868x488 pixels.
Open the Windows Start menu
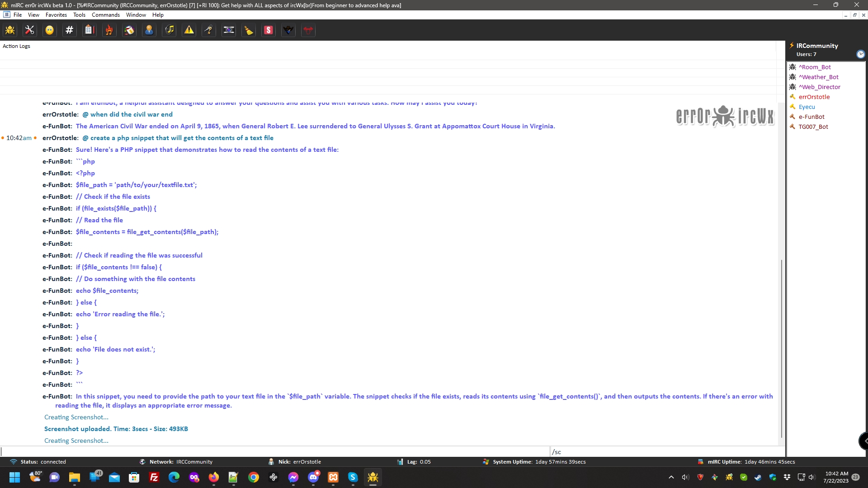point(14,477)
